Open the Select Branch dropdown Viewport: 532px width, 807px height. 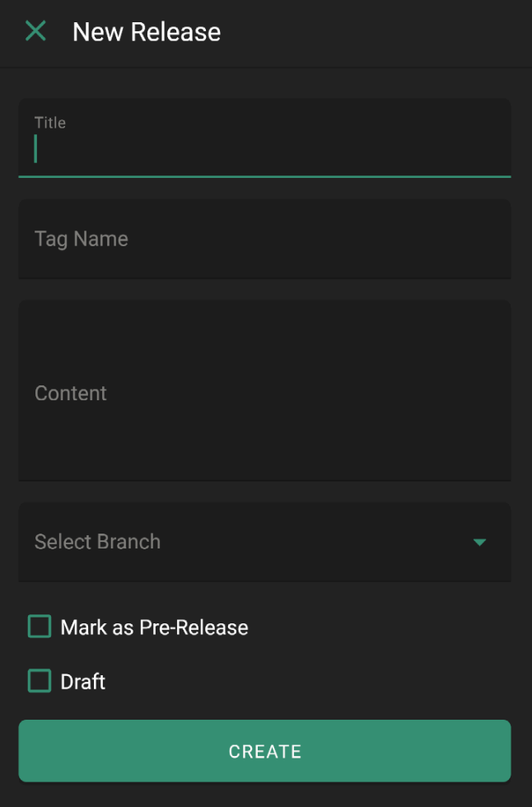(264, 542)
